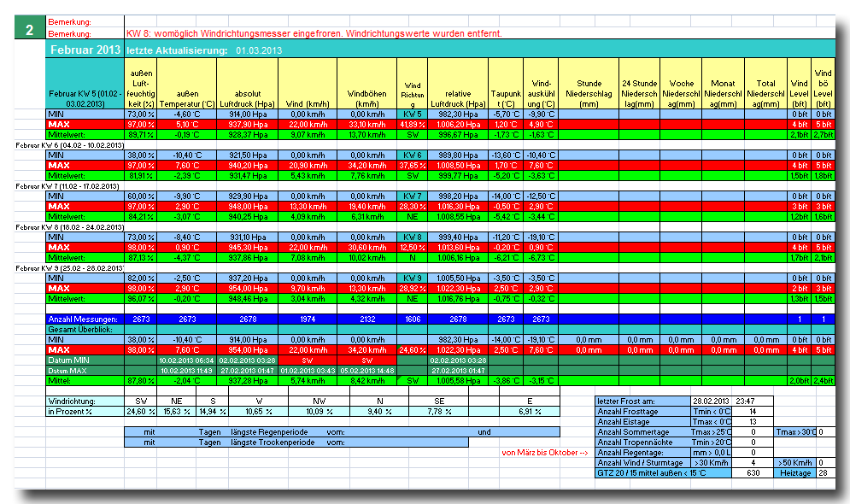
Task: Select the 'Windrichtung:' label cell
Action: (85, 401)
